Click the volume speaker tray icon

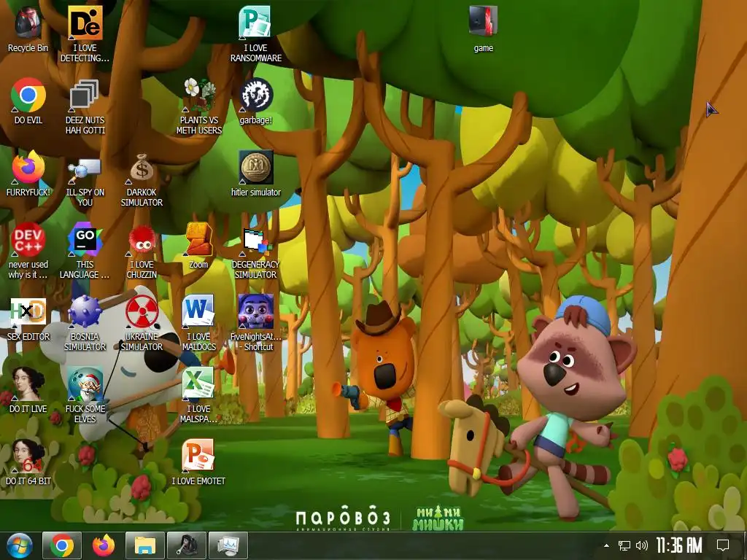pyautogui.click(x=642, y=545)
